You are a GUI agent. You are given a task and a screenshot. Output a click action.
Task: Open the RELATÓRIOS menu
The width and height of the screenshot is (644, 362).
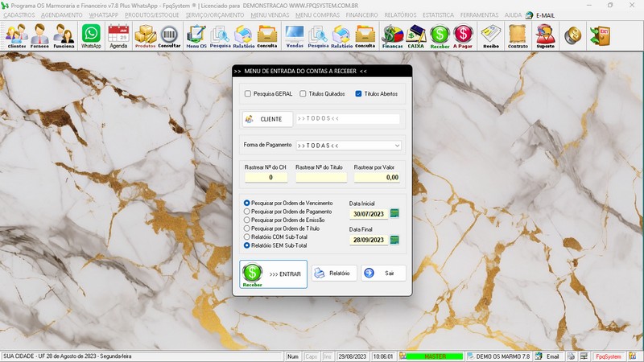[x=400, y=15]
